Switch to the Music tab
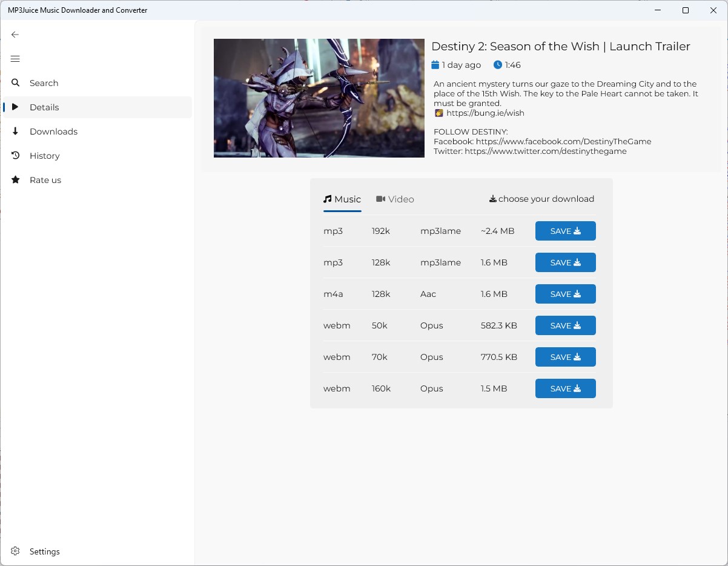This screenshot has height=566, width=728. [342, 199]
